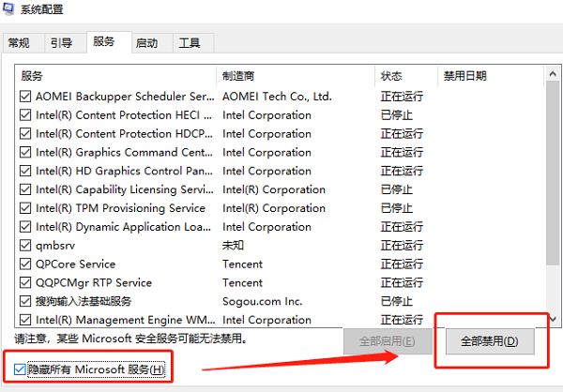Click 未知 manufacturer cell for qmbsrv
The image size is (563, 392).
click(233, 246)
